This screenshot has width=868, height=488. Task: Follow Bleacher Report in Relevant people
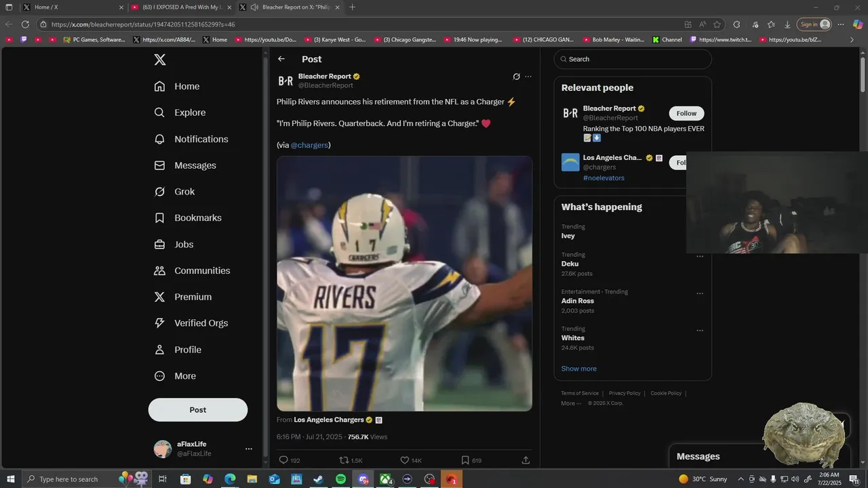(686, 113)
